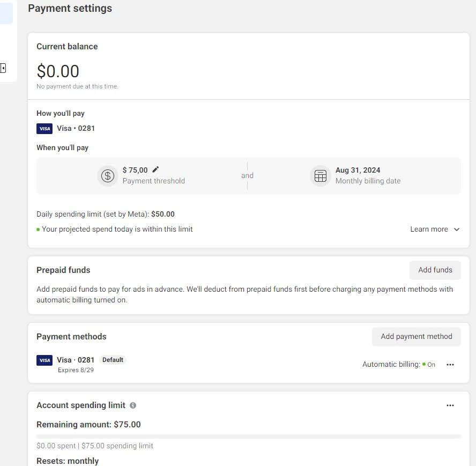Click Add funds button
This screenshot has height=466, width=476.
click(x=435, y=270)
